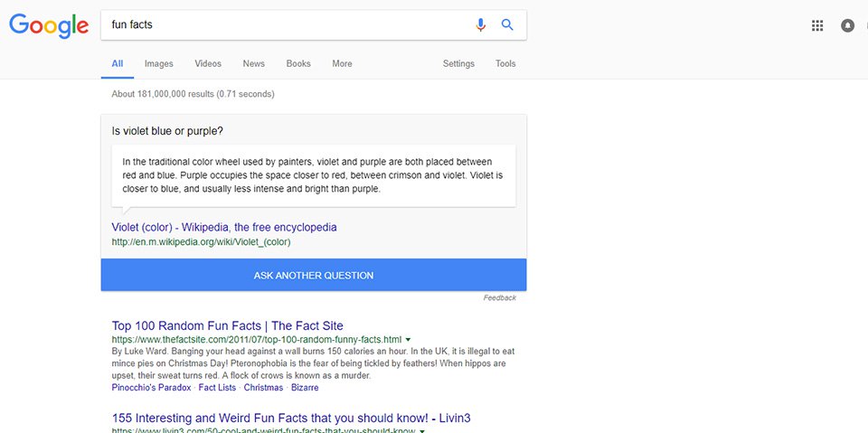The image size is (868, 433).
Task: Open Google notifications bell
Action: point(847,25)
